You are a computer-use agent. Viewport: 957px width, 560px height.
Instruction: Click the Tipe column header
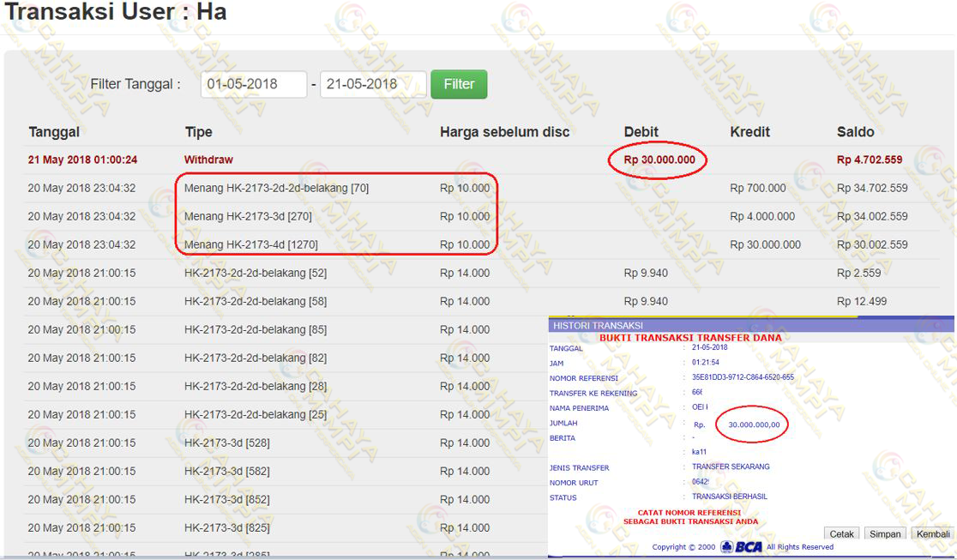click(198, 132)
